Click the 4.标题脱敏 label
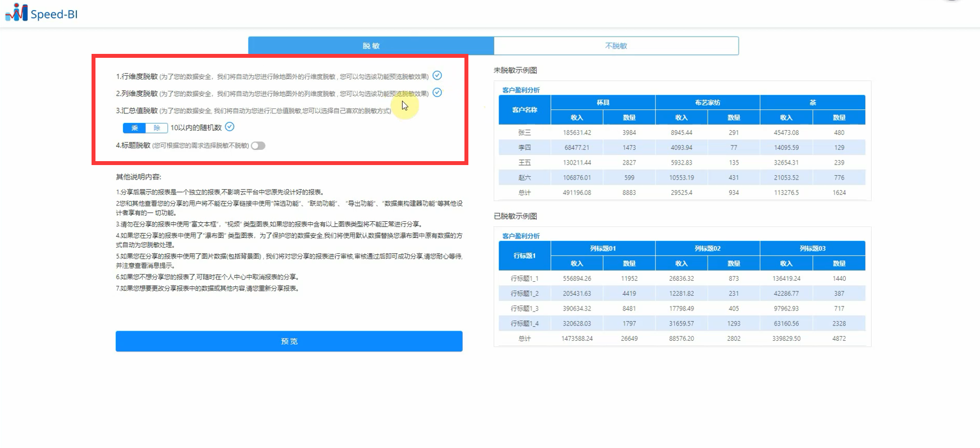Screen dimensions: 980x448 tap(133, 145)
